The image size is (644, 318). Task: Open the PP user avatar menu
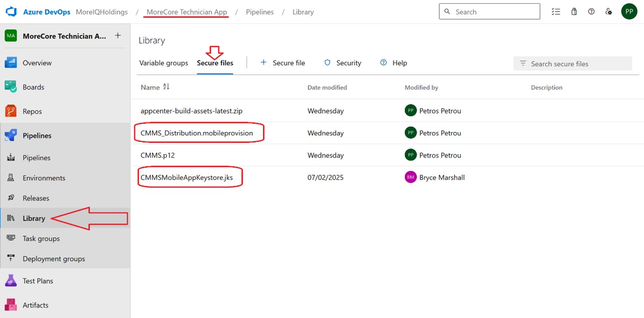point(629,12)
